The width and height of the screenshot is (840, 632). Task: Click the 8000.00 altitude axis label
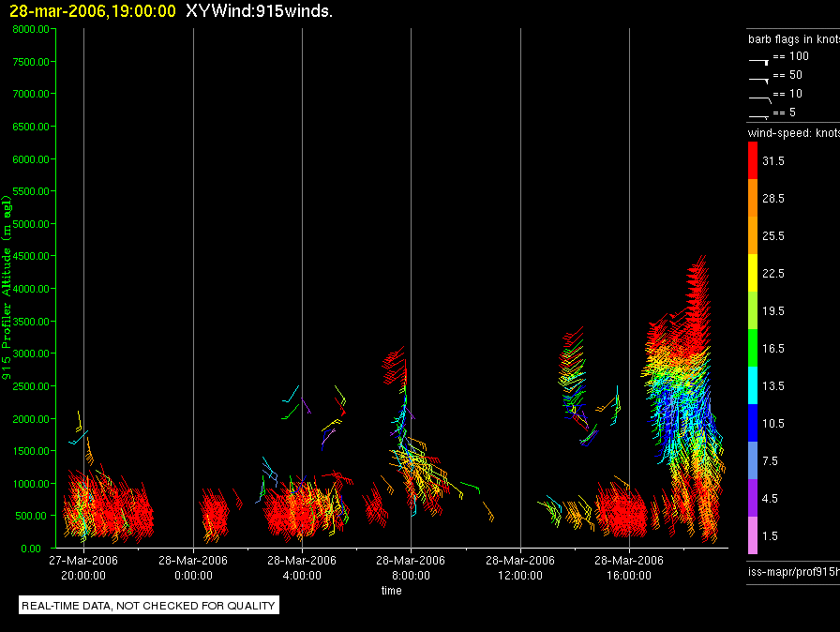click(31, 29)
